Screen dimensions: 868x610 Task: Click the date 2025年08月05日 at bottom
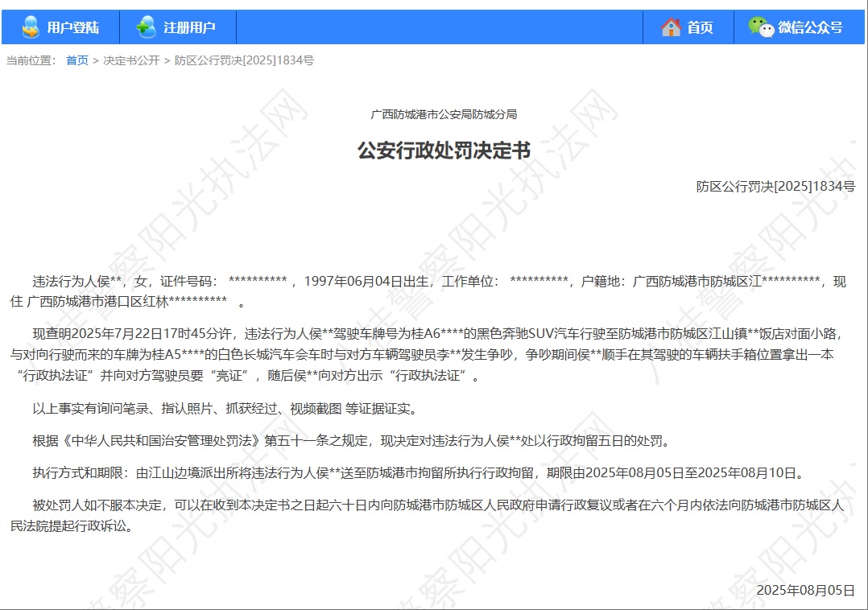[x=805, y=590]
